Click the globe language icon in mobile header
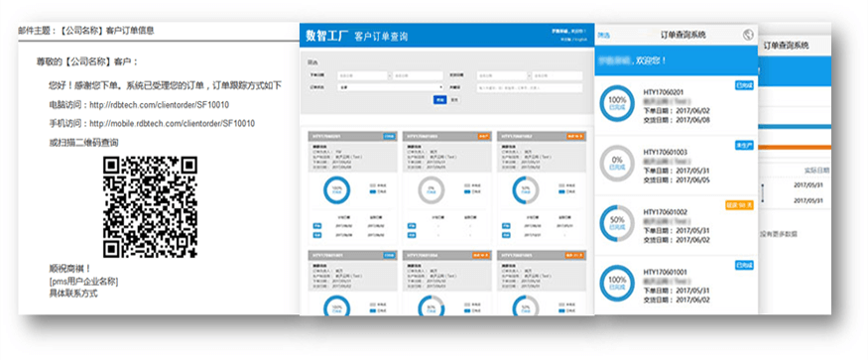Viewport: 868px width, 360px height. click(748, 35)
